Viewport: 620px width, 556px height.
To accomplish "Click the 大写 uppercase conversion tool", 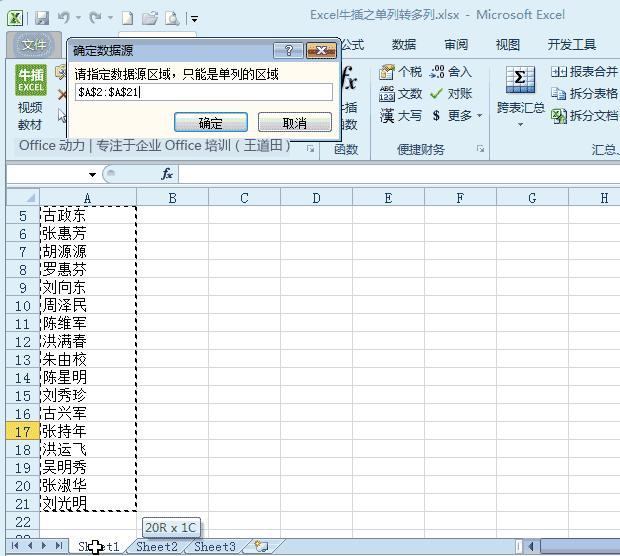I will coord(400,116).
